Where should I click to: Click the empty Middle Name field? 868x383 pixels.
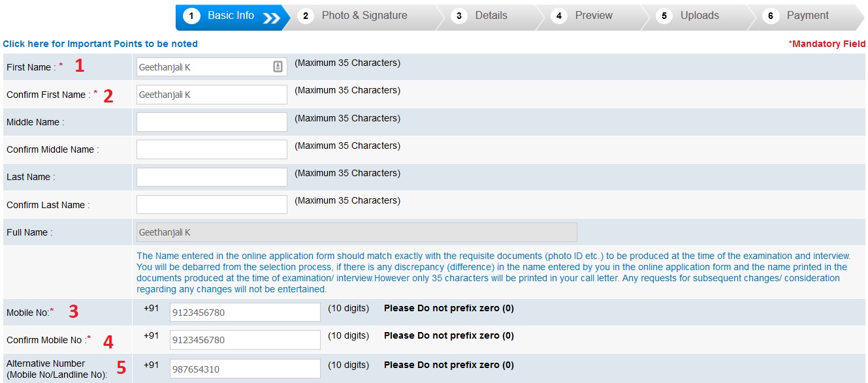tap(212, 122)
